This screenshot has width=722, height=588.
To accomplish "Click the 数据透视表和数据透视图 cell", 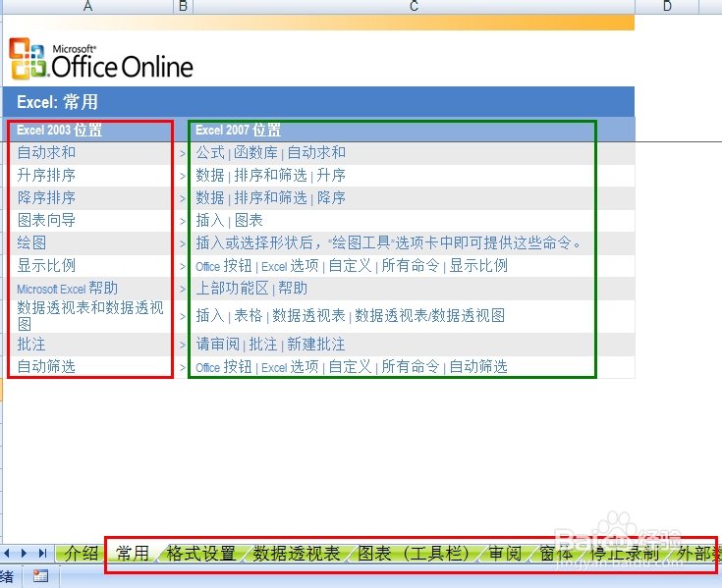I will (90, 316).
